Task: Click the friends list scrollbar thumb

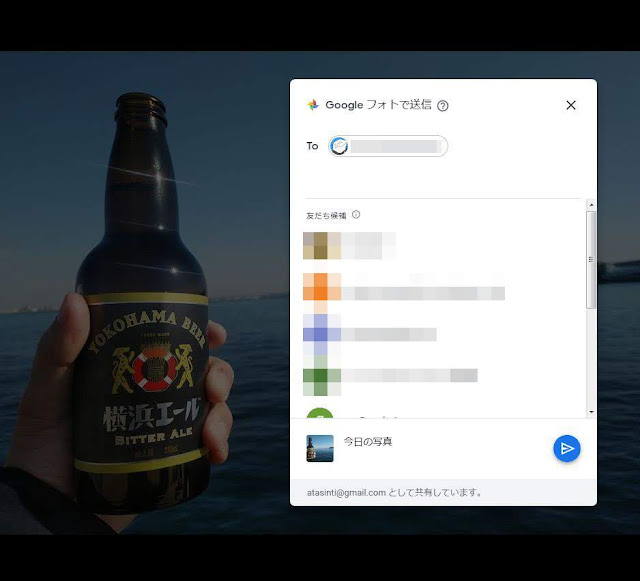Action: click(x=591, y=260)
